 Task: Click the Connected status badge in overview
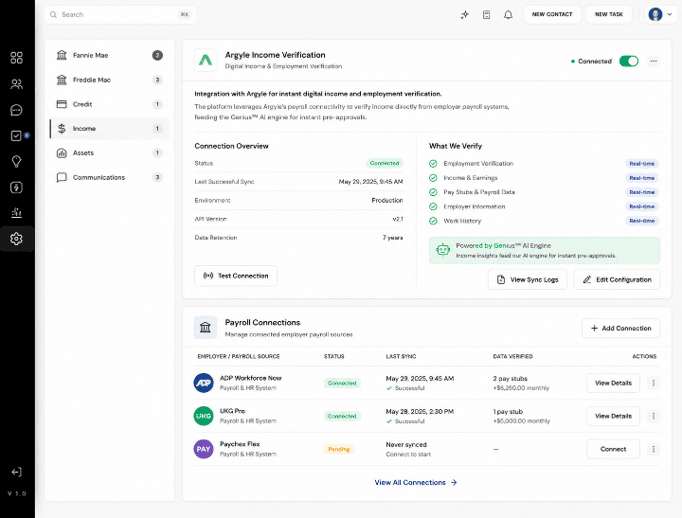click(384, 163)
